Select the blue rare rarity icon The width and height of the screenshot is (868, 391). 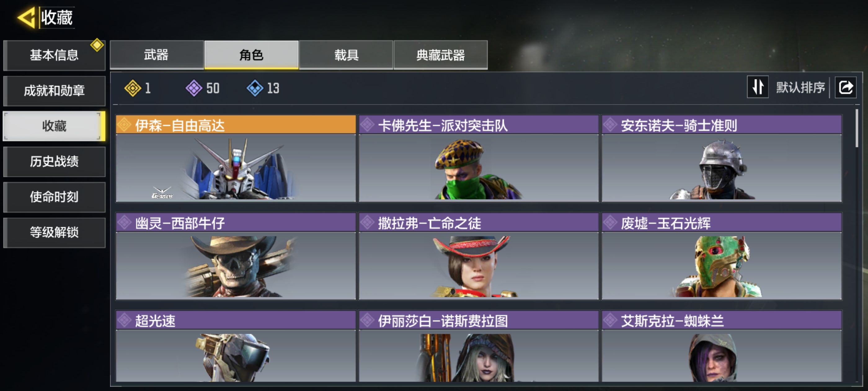click(255, 88)
